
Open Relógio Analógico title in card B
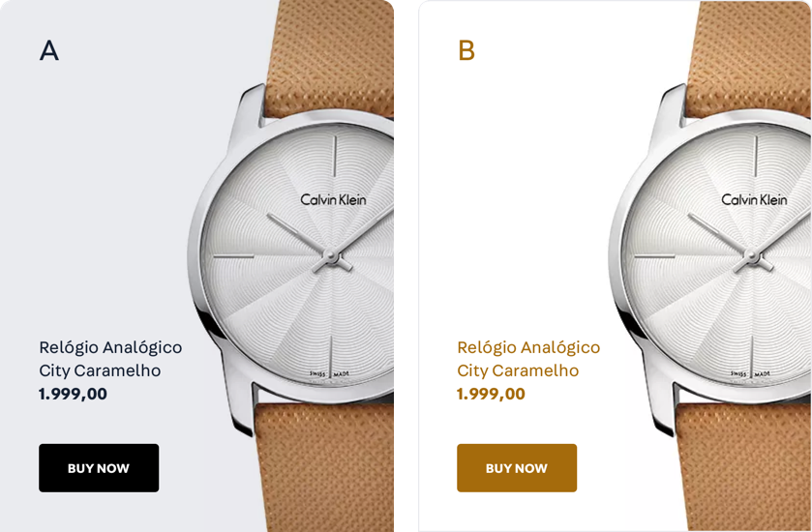528,347
